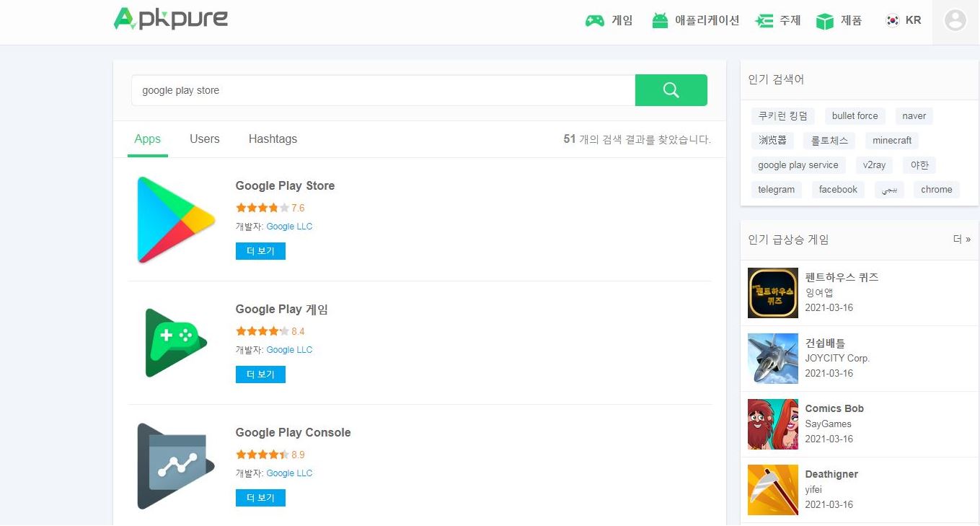Switch to the Users tab

click(x=205, y=139)
